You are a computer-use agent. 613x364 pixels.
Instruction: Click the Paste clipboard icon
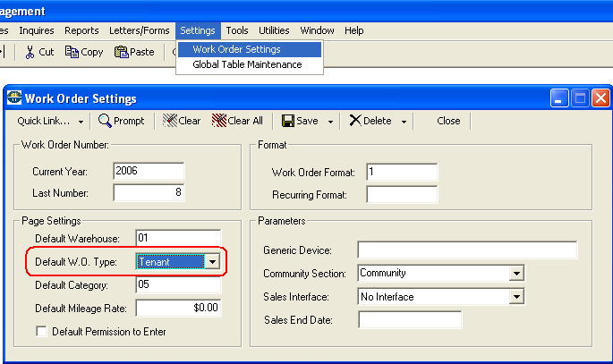pyautogui.click(x=121, y=52)
